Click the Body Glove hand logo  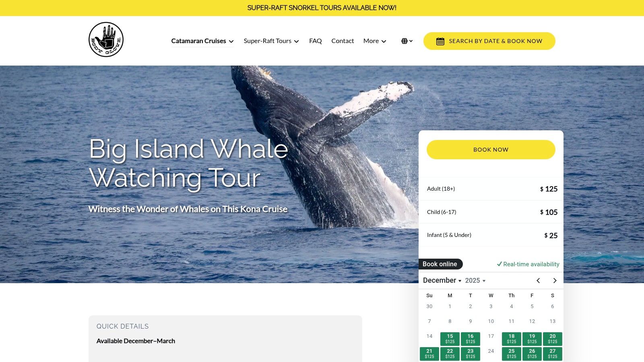(x=106, y=39)
